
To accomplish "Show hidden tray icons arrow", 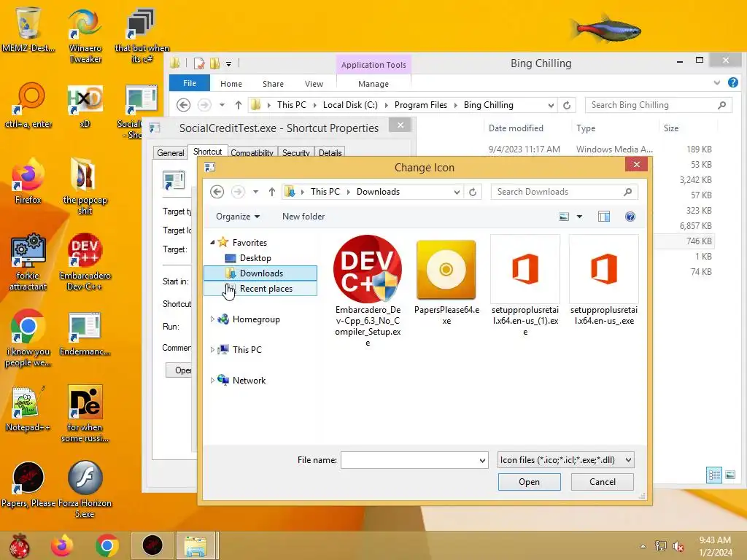I will (x=643, y=546).
